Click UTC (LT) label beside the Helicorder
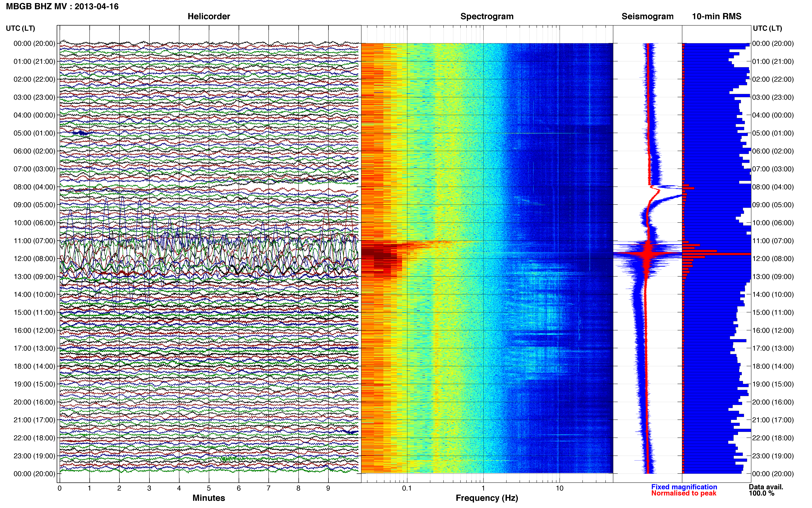 (x=21, y=28)
